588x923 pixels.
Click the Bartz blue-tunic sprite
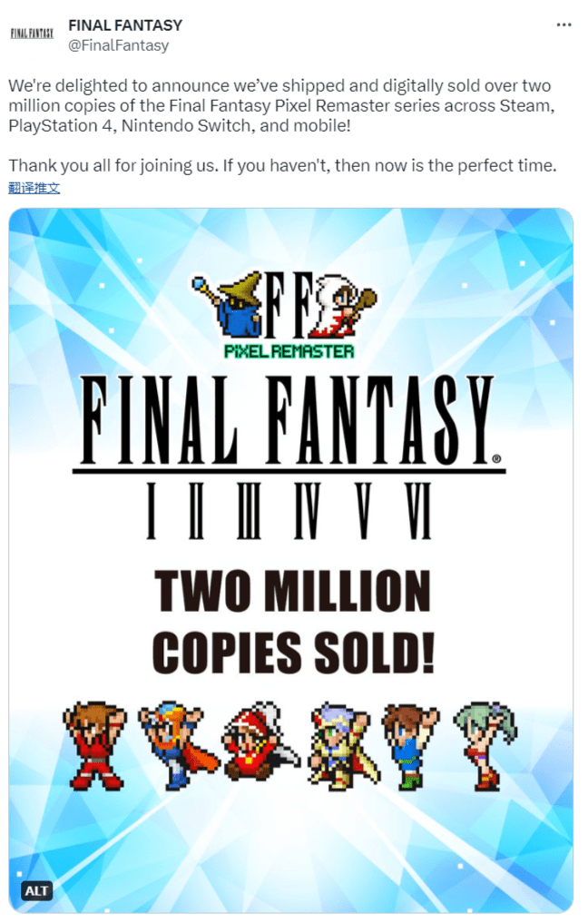click(410, 744)
